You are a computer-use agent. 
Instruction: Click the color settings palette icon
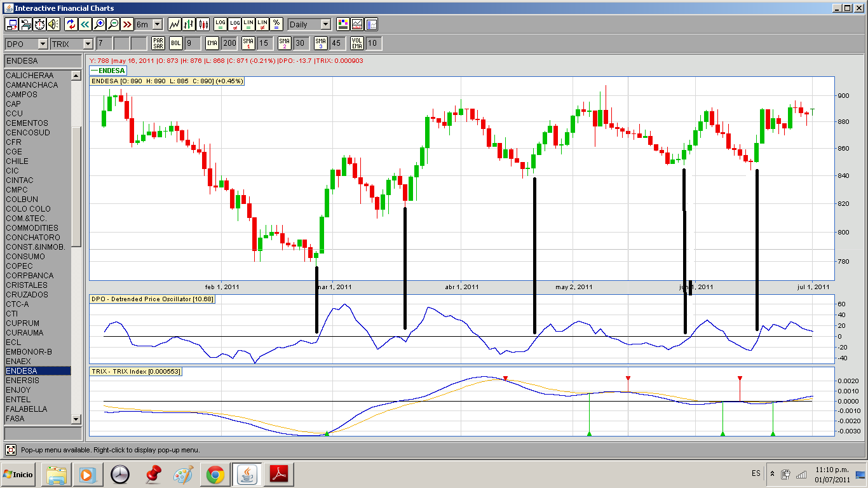(x=343, y=24)
